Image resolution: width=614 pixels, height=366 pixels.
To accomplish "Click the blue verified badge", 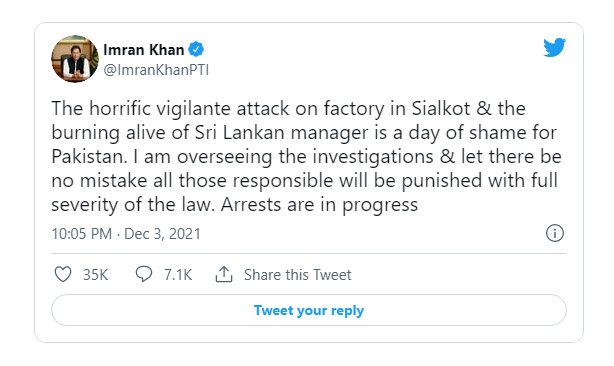I will pos(196,50).
